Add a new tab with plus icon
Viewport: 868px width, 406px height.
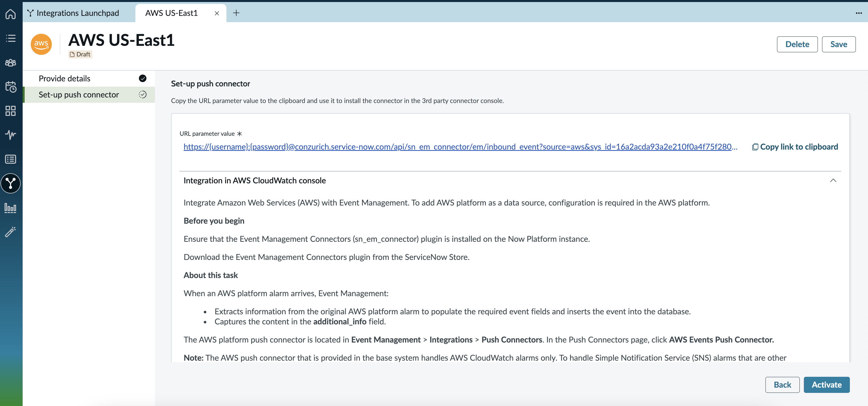(x=236, y=13)
